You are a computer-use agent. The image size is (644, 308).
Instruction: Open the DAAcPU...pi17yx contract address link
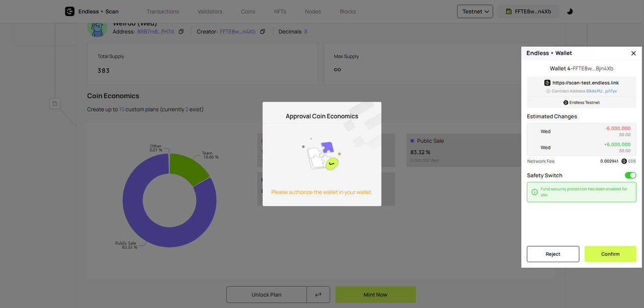point(601,91)
